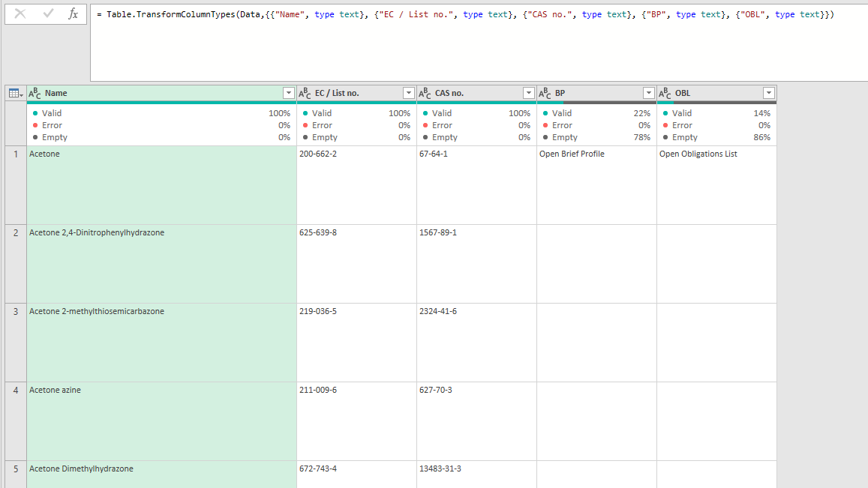868x488 pixels.
Task: Select the OBL column header
Action: point(717,93)
